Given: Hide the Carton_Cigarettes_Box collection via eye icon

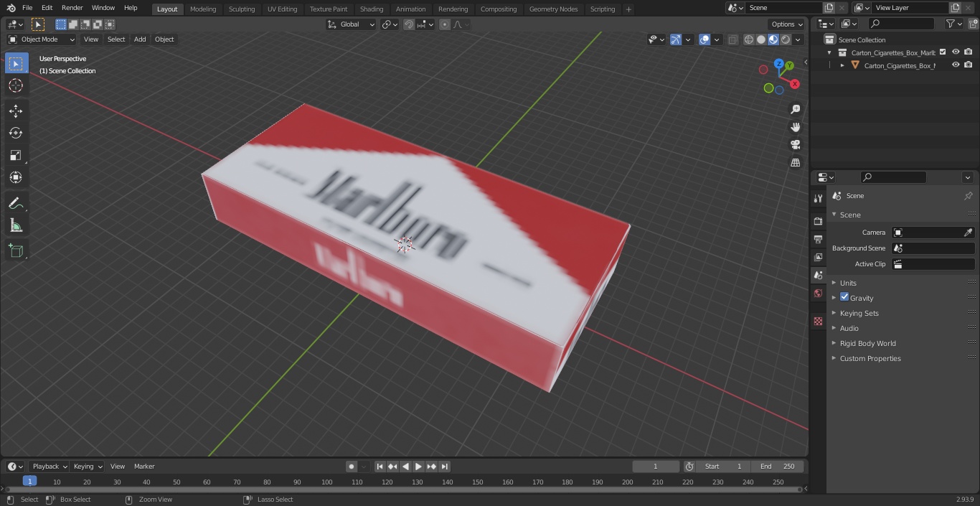Looking at the screenshot, I should (956, 52).
